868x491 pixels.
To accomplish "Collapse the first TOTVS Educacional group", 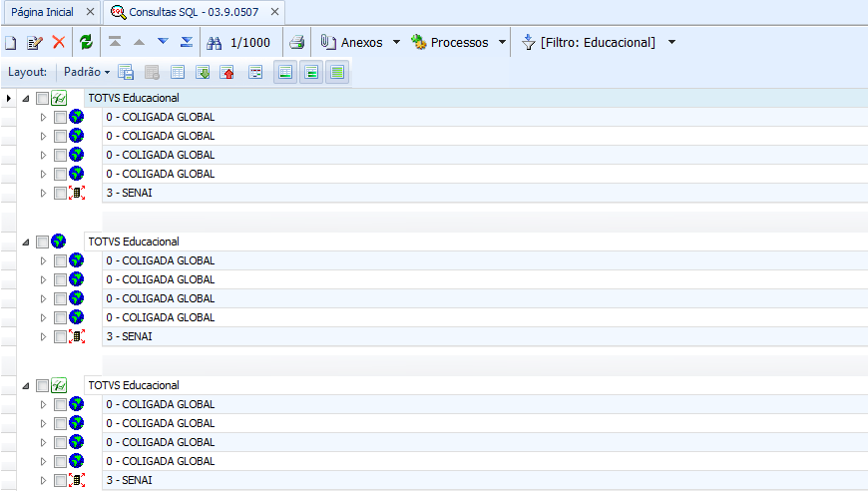I will pos(26,99).
